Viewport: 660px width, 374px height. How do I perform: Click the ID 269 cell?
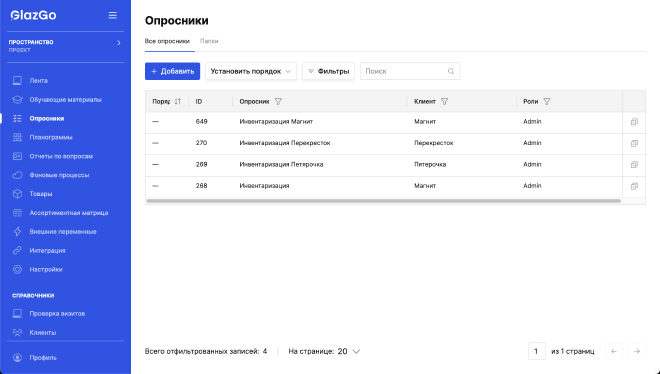point(202,164)
